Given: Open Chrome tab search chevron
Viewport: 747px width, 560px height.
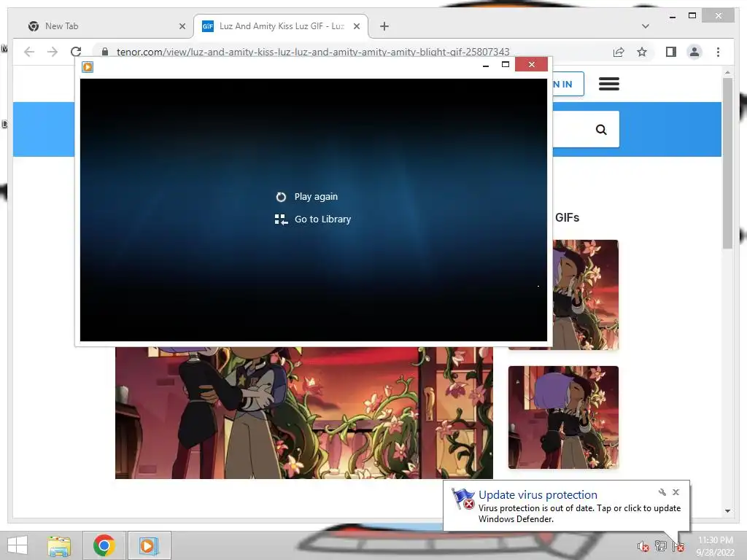Looking at the screenshot, I should [x=646, y=26].
